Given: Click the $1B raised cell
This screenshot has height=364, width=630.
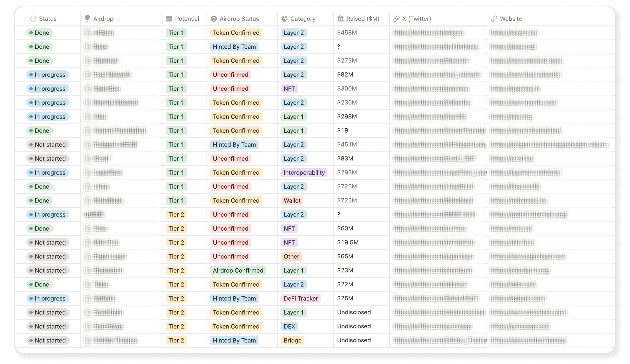Looking at the screenshot, I should point(343,131).
